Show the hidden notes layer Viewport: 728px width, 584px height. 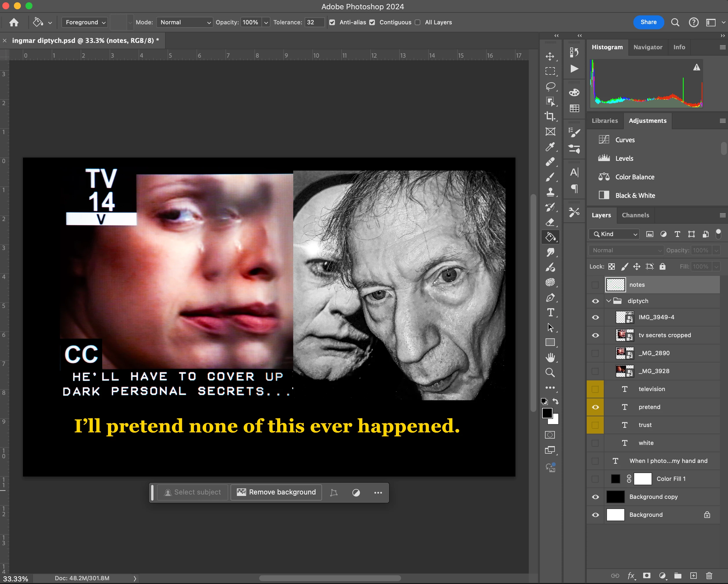coord(595,285)
